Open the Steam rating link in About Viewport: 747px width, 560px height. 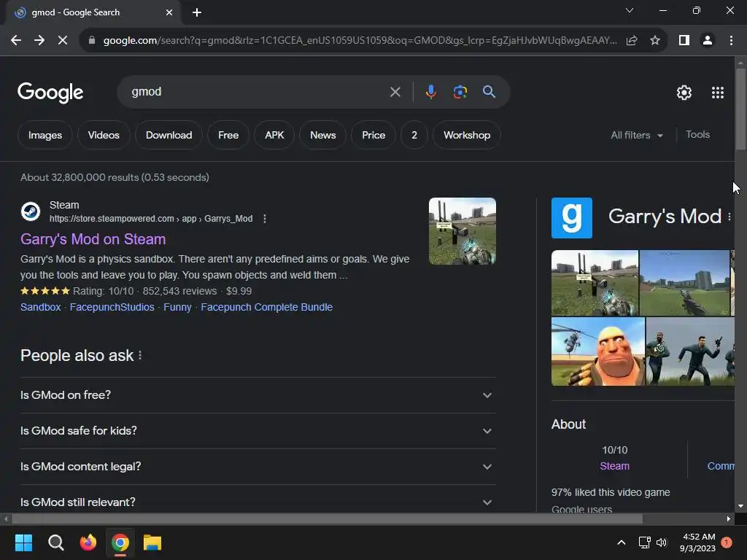(x=614, y=466)
